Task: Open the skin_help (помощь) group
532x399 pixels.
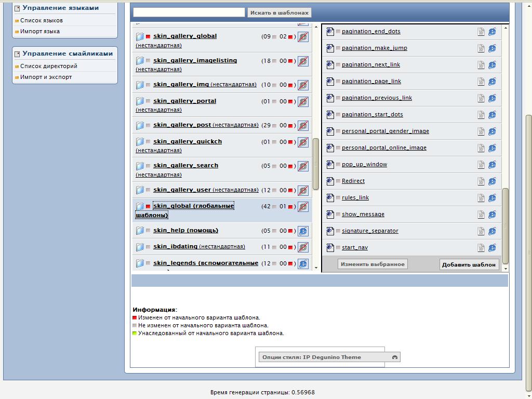Action: [x=185, y=230]
